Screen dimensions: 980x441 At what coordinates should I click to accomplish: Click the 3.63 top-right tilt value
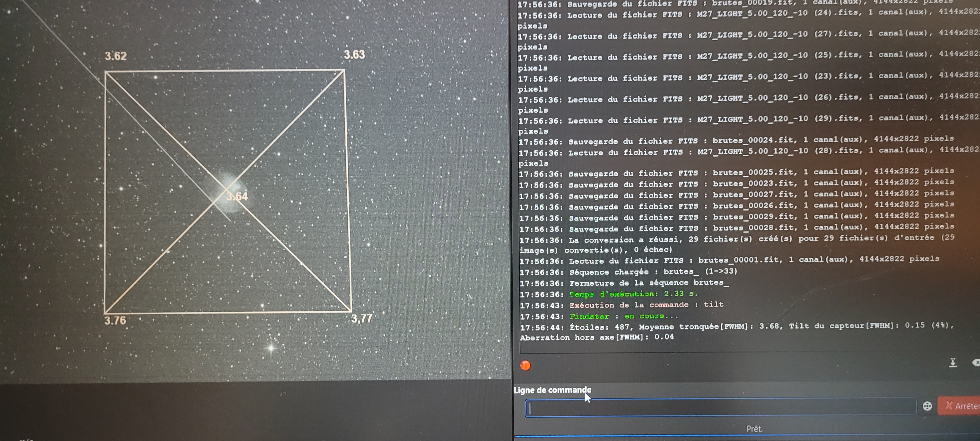pos(354,55)
